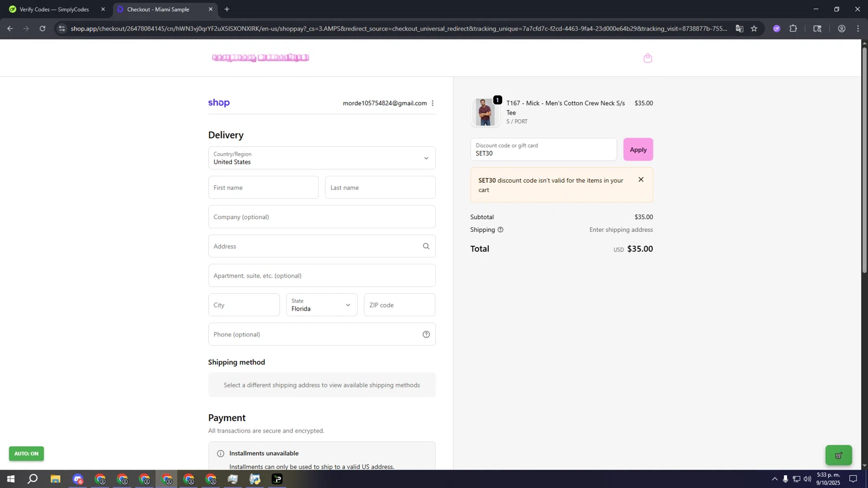Image resolution: width=868 pixels, height=488 pixels.
Task: Open the purple extension icon
Action: tap(777, 28)
